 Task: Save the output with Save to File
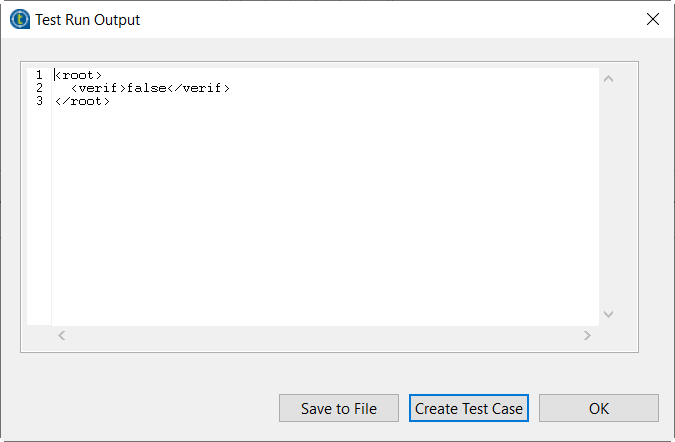coord(339,408)
